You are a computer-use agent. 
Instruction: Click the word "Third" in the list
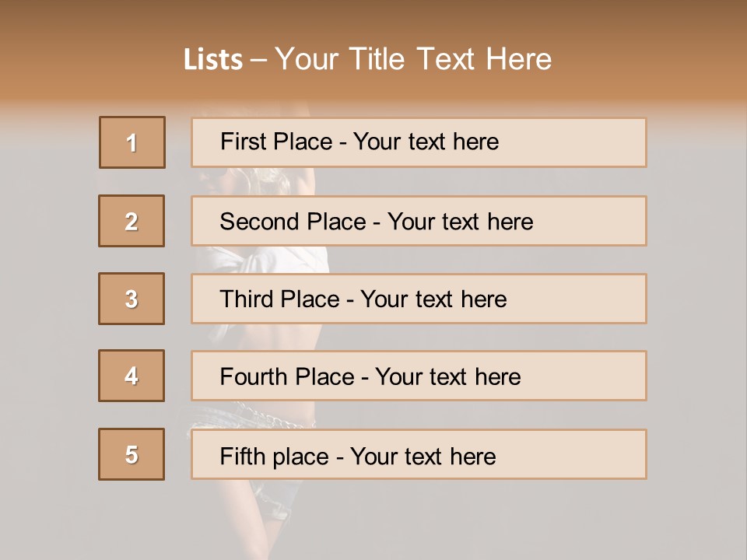[x=246, y=299]
